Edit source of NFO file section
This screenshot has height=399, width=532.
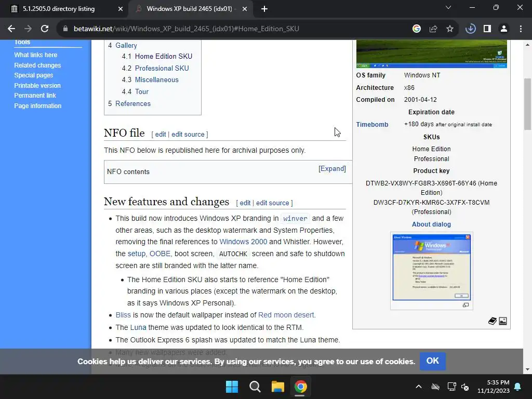pos(188,135)
